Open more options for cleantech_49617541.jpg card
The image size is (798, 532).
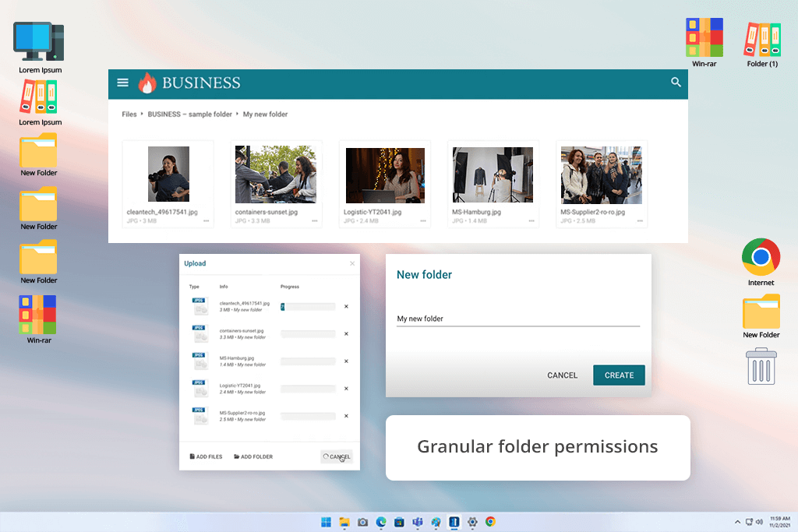(x=206, y=220)
